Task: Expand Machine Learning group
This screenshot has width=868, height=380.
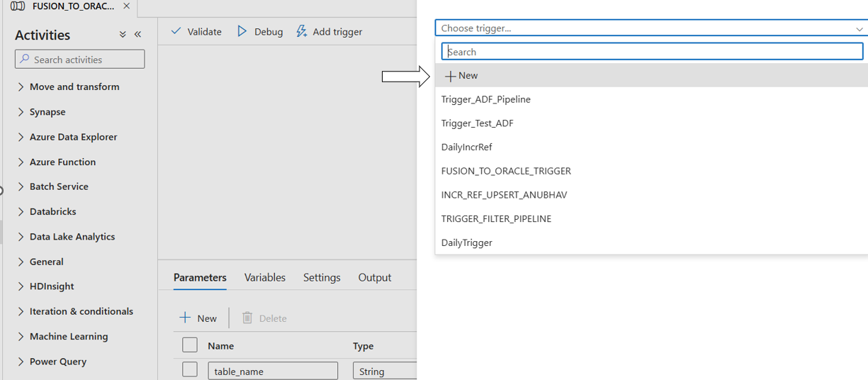Action: tap(69, 337)
